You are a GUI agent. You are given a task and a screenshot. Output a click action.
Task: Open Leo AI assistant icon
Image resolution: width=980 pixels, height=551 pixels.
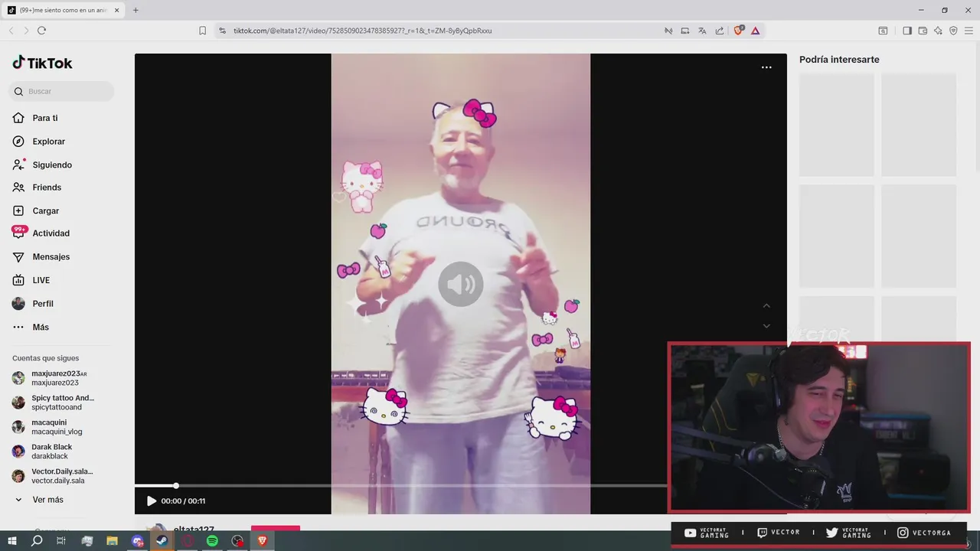pos(938,31)
